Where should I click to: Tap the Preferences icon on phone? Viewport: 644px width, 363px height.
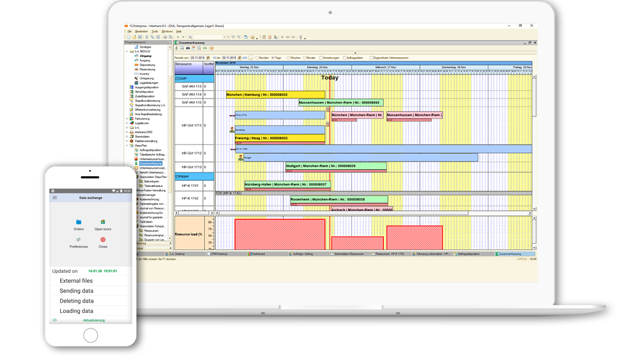[79, 239]
